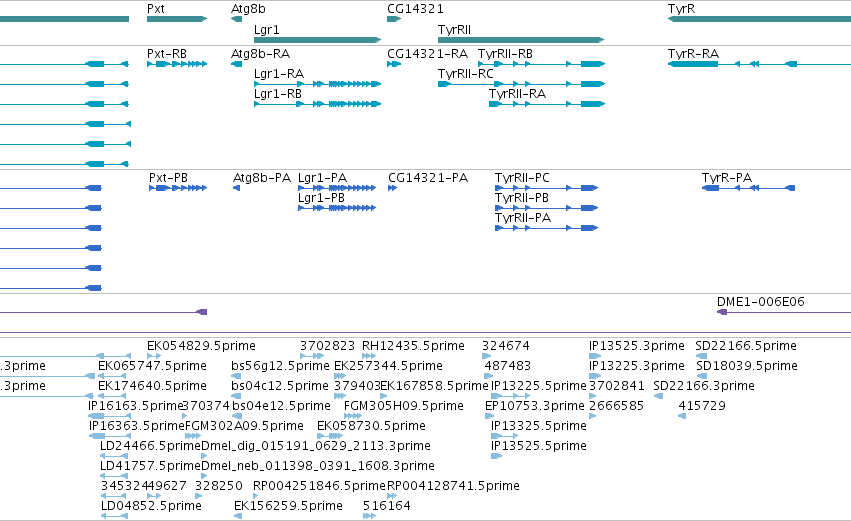
Task: Select EST label FGM302A09.5prime
Action: (244, 426)
